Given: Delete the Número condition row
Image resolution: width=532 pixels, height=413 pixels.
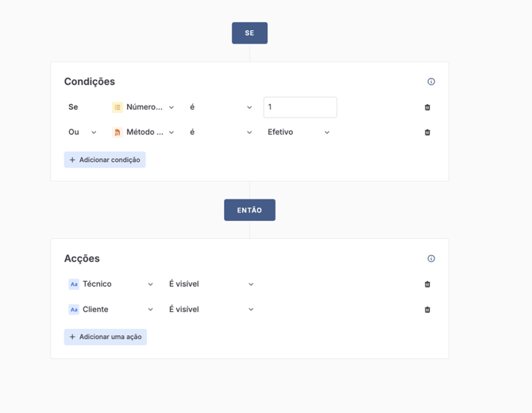Looking at the screenshot, I should pyautogui.click(x=427, y=107).
